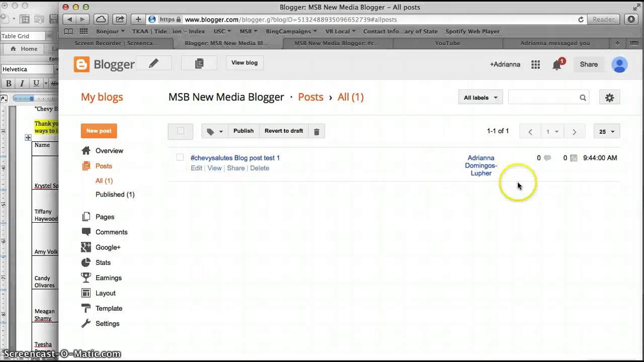Open the All labels dropdown

point(480,98)
